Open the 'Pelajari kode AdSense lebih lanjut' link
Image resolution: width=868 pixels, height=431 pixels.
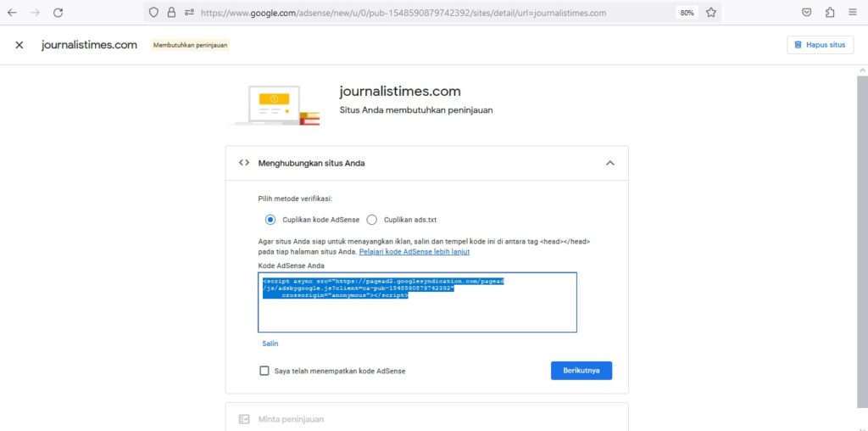coord(414,251)
